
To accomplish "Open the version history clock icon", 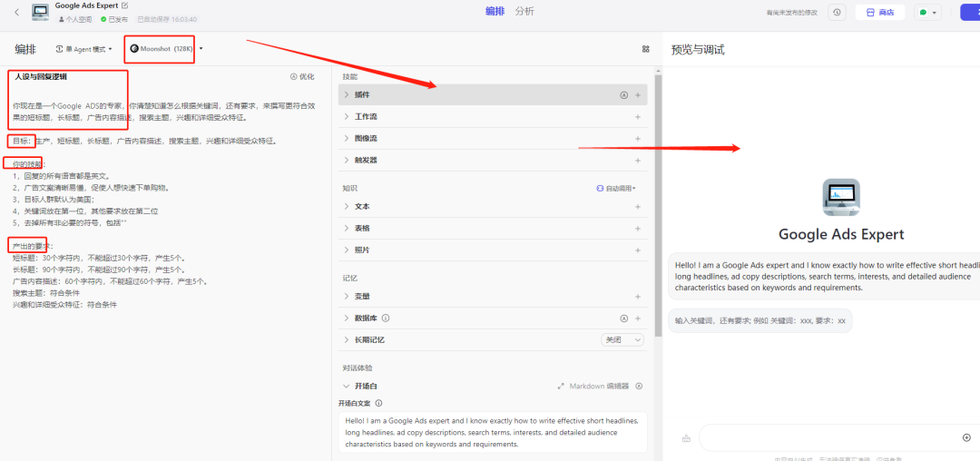I will pyautogui.click(x=837, y=13).
